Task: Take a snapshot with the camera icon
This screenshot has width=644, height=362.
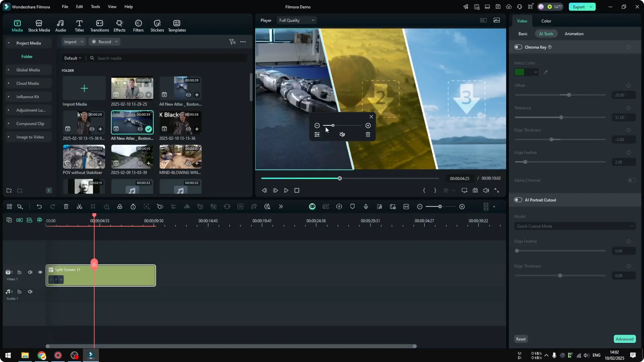Action: 475,190
